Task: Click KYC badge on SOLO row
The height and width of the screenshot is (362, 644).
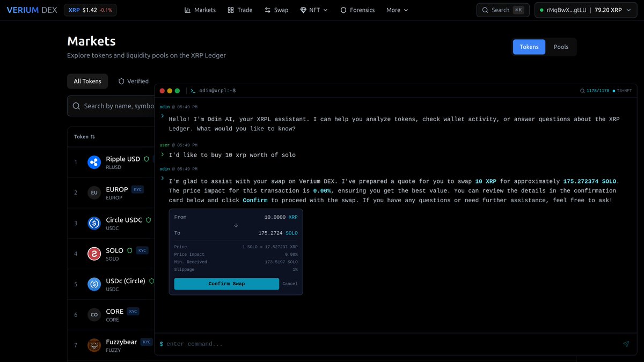Action: (142, 250)
